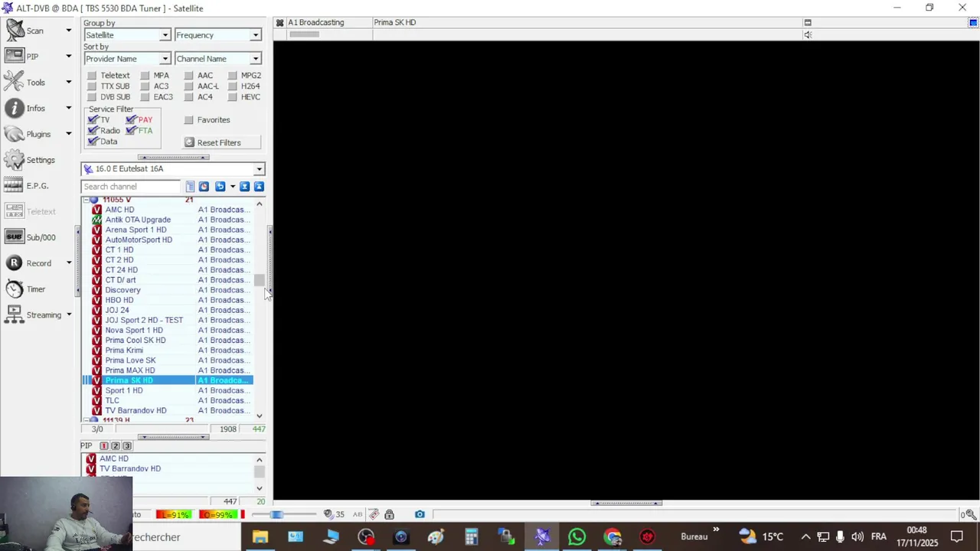The width and height of the screenshot is (980, 551).
Task: Enable the AC3 audio filter checkbox
Action: pos(145,86)
